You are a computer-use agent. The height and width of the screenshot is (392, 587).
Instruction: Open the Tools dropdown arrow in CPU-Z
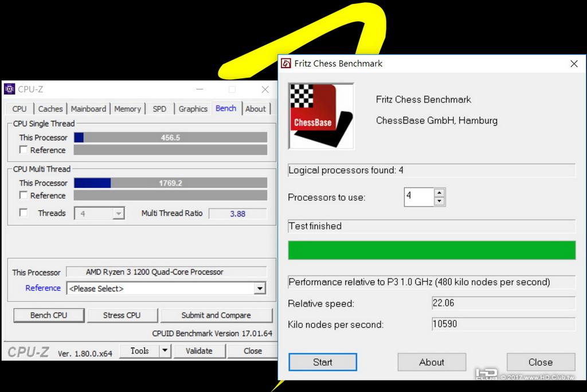pyautogui.click(x=165, y=351)
